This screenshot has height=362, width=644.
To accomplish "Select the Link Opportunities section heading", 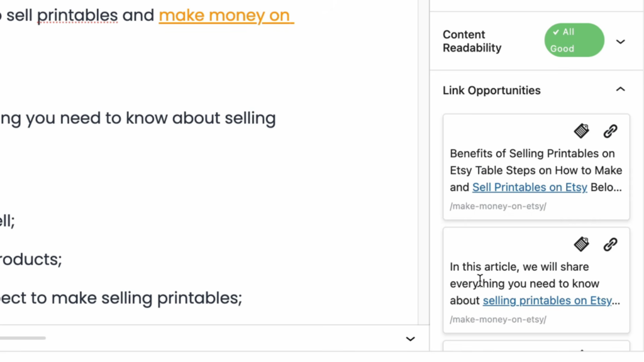I will [x=491, y=90].
